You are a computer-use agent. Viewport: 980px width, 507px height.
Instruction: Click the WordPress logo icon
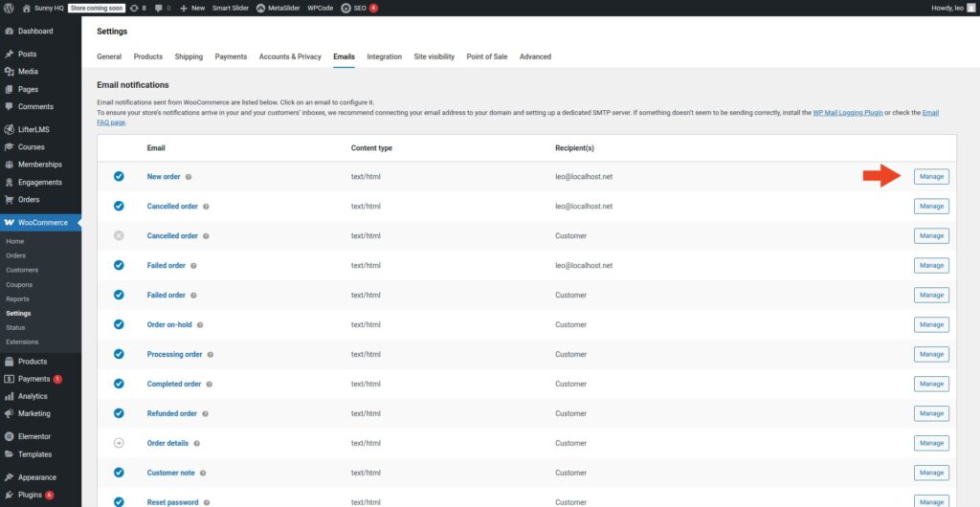[x=9, y=8]
